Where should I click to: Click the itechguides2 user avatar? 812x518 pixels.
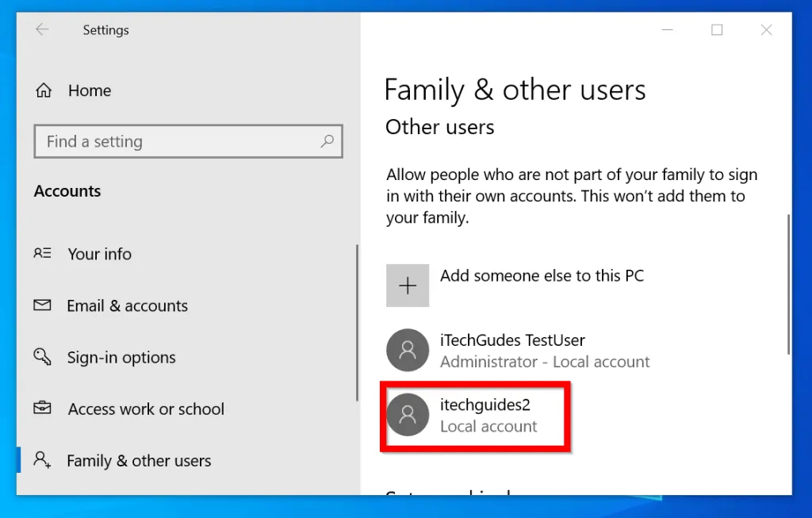pyautogui.click(x=408, y=415)
